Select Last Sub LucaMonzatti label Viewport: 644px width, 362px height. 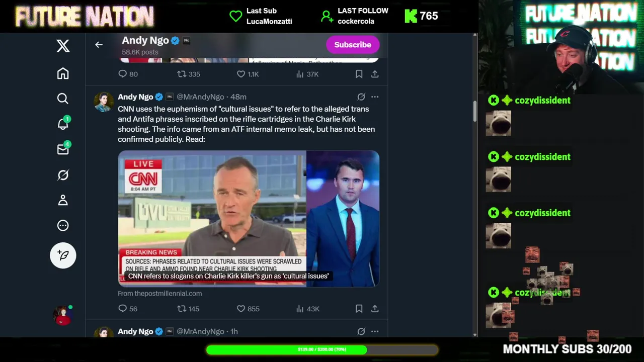pyautogui.click(x=269, y=16)
